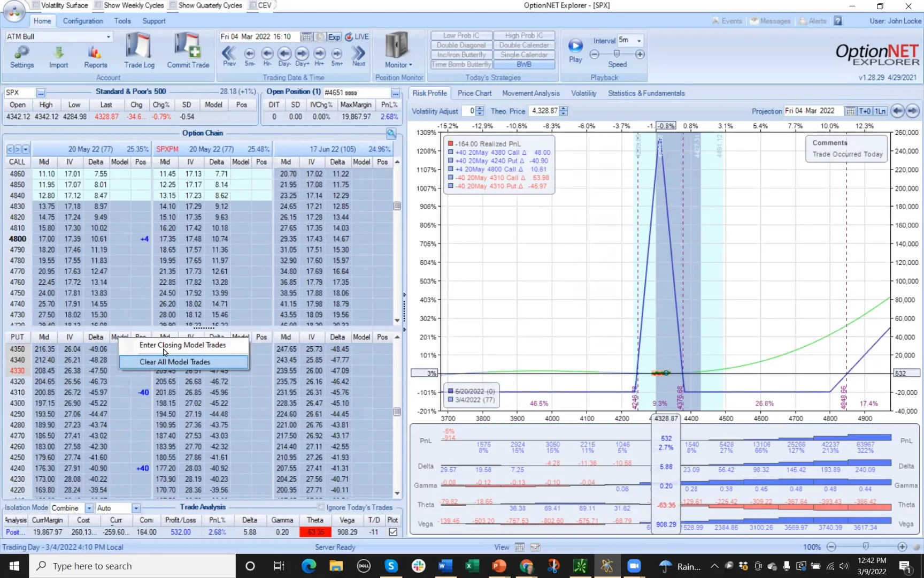
Task: Go back one day with Day-
Action: 284,56
